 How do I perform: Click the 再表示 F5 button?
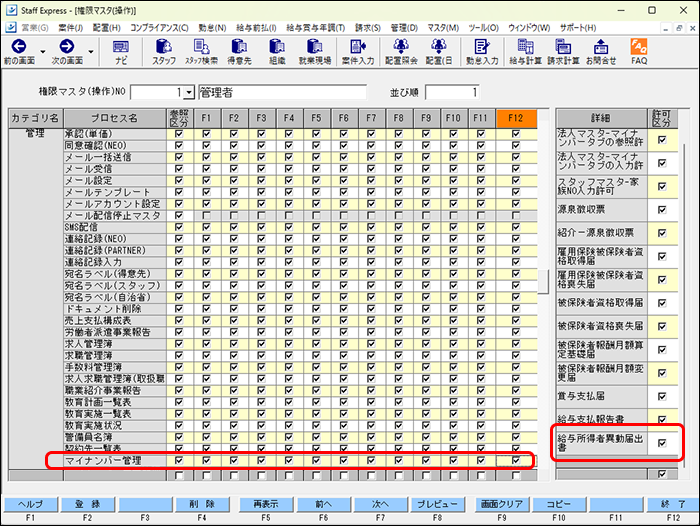point(266,504)
